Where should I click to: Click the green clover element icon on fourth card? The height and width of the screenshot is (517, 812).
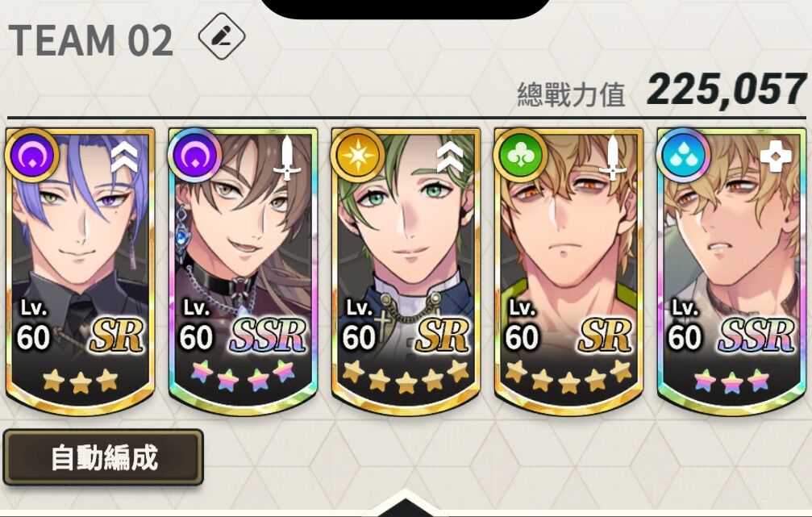click(x=520, y=155)
